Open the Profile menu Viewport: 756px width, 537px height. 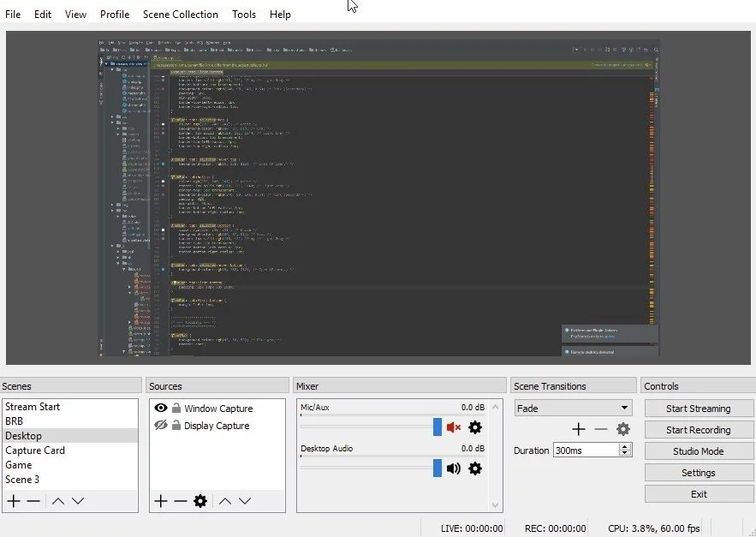tap(115, 15)
